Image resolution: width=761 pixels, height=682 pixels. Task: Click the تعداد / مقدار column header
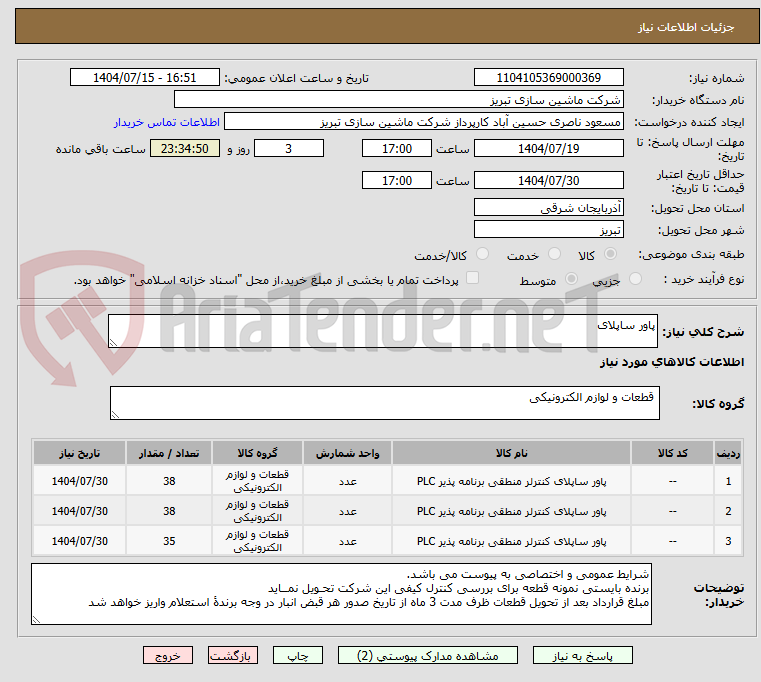[x=169, y=453]
